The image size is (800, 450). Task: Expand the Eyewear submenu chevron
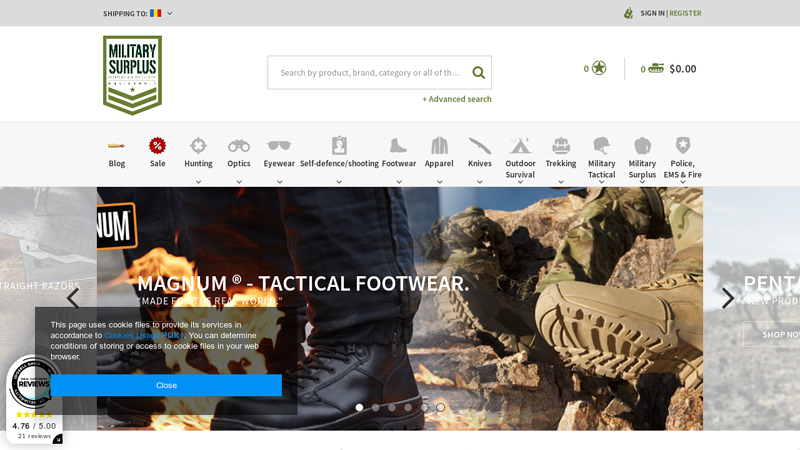280,182
